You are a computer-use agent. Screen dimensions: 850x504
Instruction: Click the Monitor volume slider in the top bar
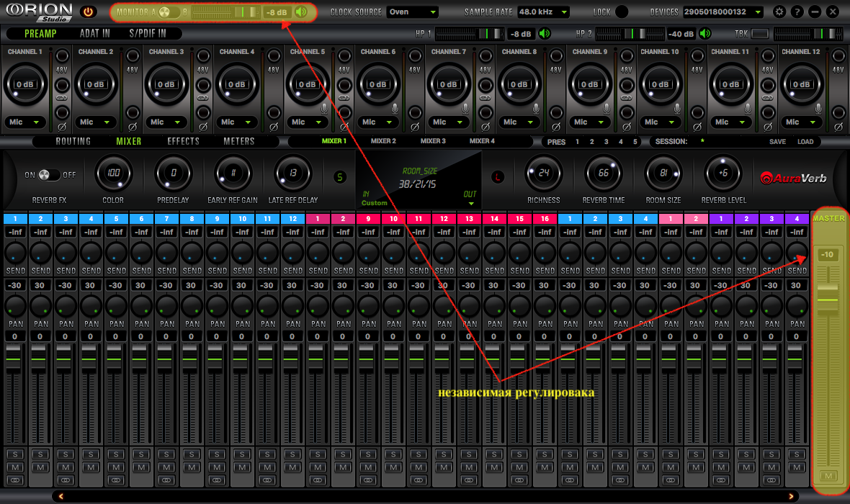tap(226, 12)
